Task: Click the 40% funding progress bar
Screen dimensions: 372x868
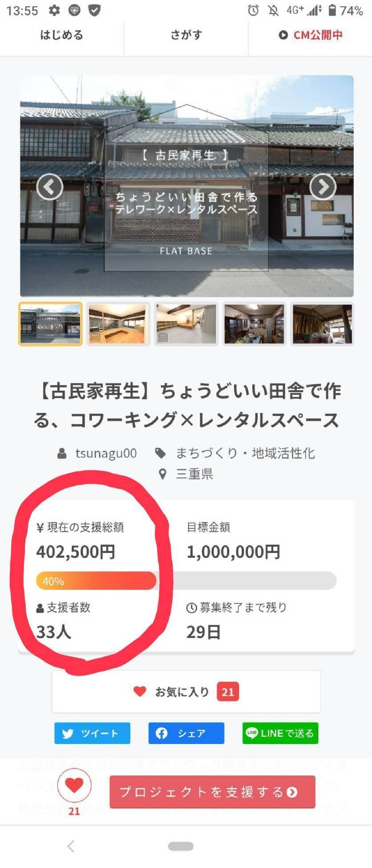Action: [x=186, y=580]
